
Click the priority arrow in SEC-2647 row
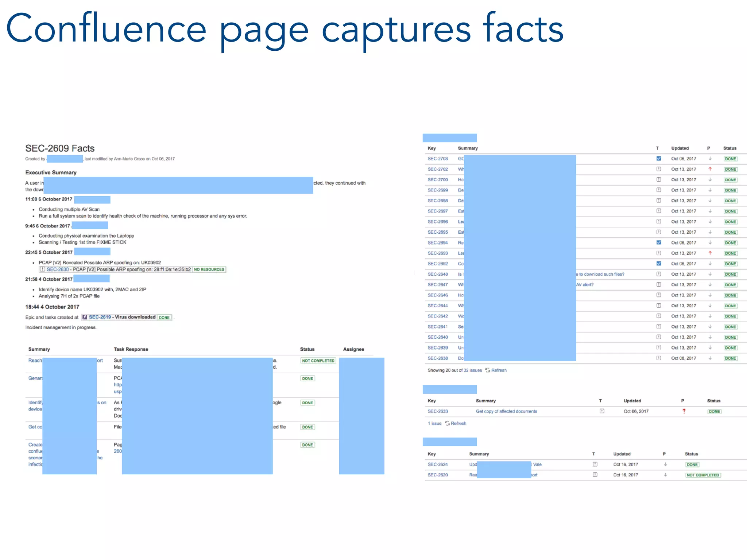click(710, 285)
